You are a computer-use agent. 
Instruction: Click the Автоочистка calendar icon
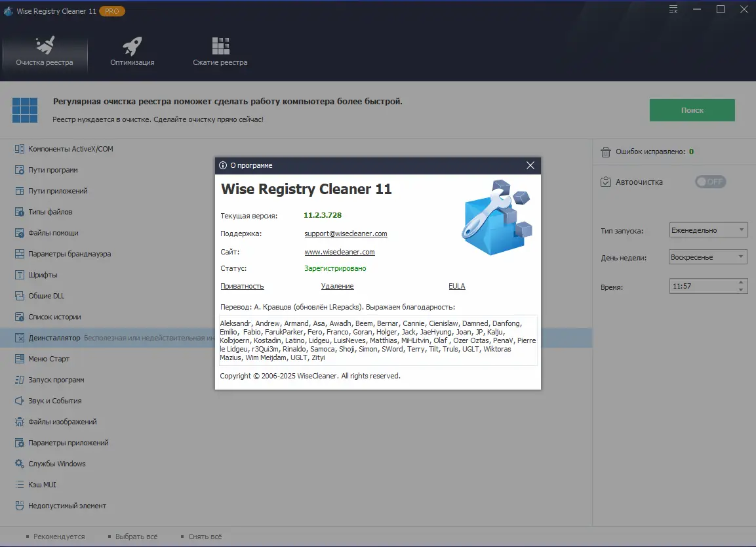coord(606,182)
